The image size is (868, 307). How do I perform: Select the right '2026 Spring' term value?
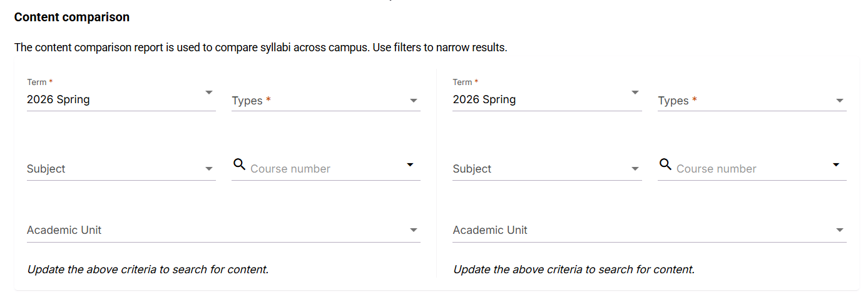tap(484, 99)
